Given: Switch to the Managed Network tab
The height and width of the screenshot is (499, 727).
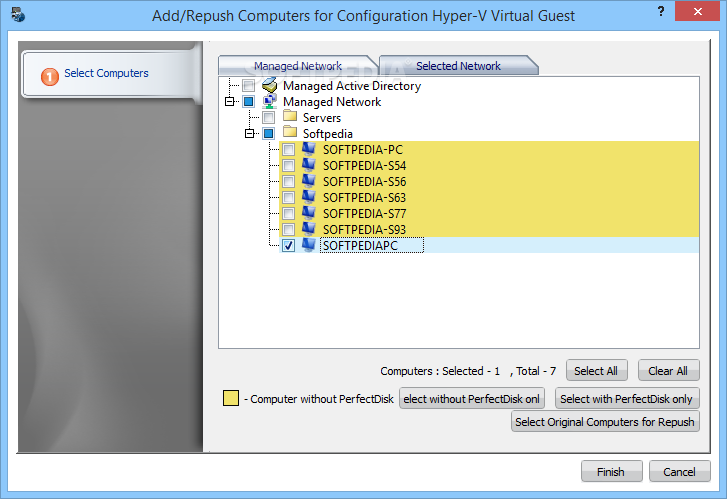Looking at the screenshot, I should coord(298,66).
